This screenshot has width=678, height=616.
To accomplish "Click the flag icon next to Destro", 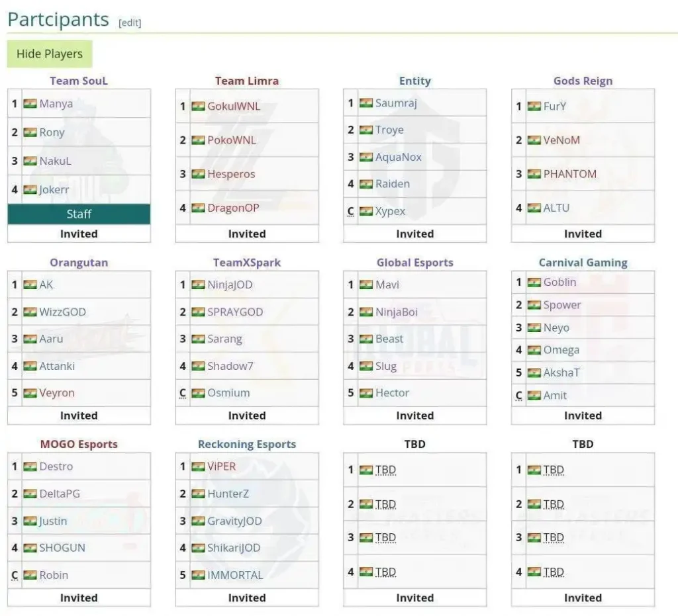I will 30,466.
